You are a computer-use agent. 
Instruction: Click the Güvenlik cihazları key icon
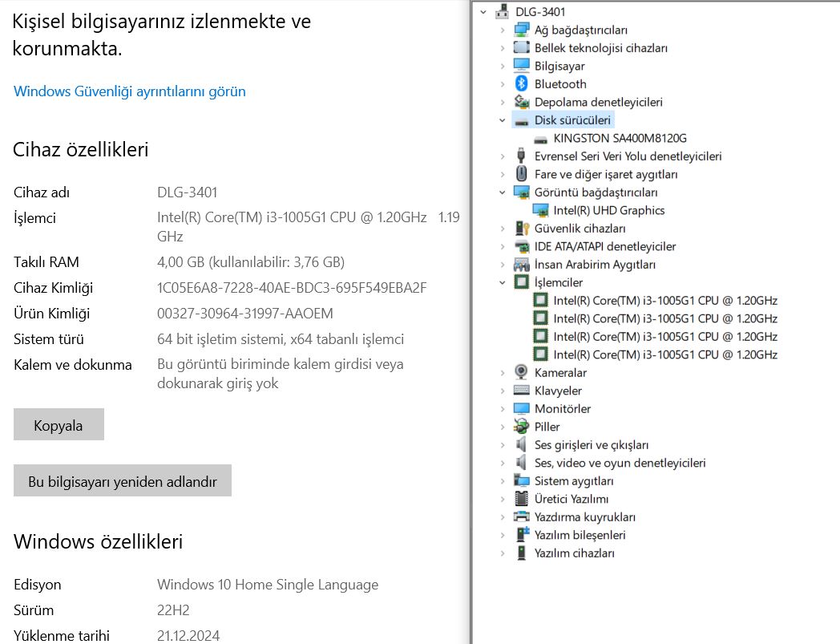point(521,228)
